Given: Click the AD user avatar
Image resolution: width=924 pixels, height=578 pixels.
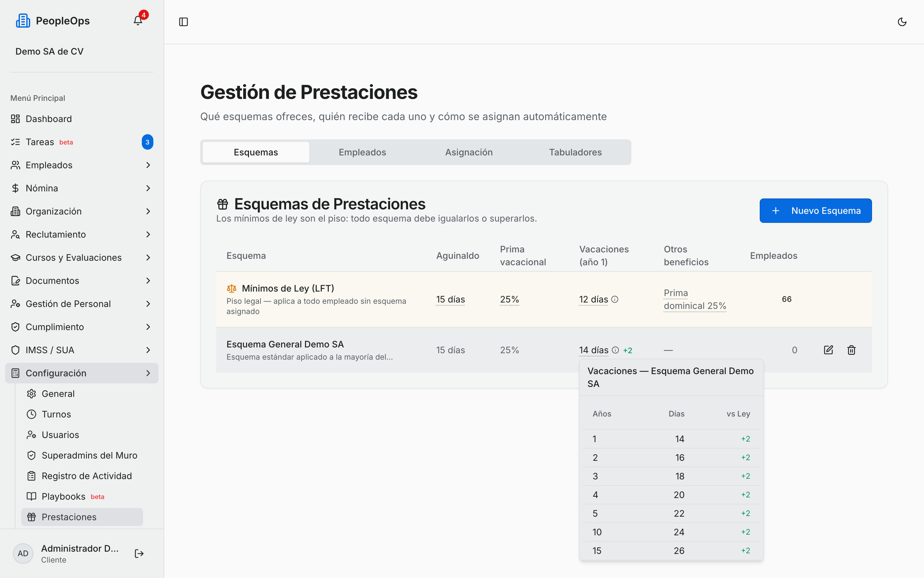Looking at the screenshot, I should pyautogui.click(x=23, y=554).
